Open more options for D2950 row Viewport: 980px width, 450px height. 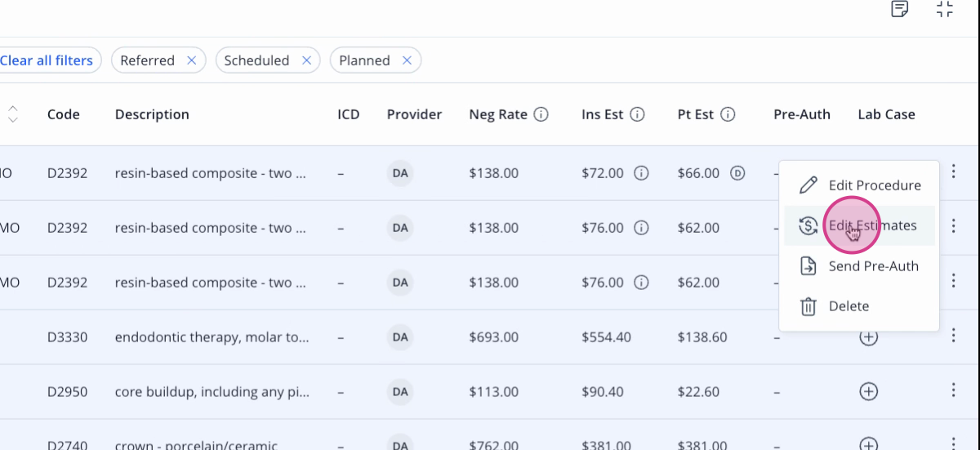point(953,390)
